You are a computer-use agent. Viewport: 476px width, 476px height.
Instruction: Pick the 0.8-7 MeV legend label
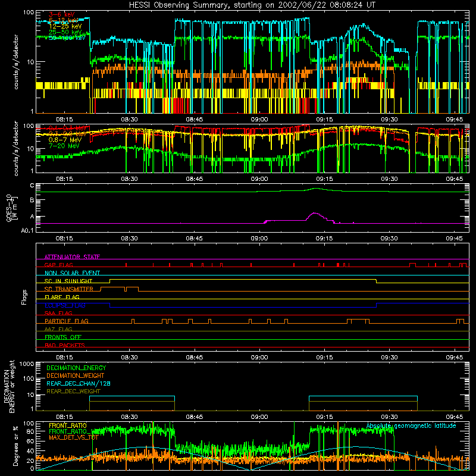(65, 140)
